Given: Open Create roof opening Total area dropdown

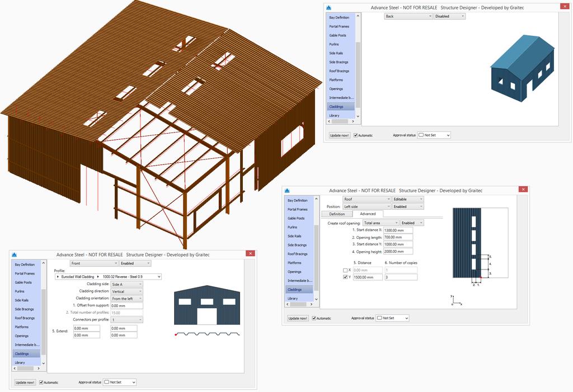Looking at the screenshot, I should pos(381,223).
